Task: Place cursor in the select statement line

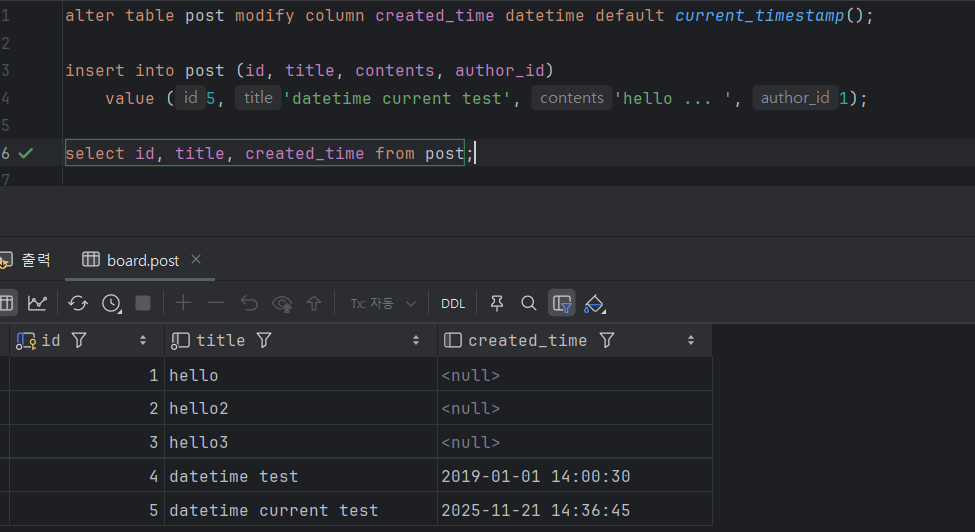Action: (x=265, y=153)
